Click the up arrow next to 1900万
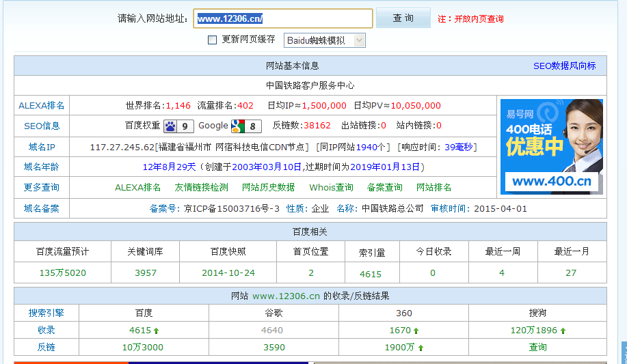The height and width of the screenshot is (364, 627). point(421,348)
